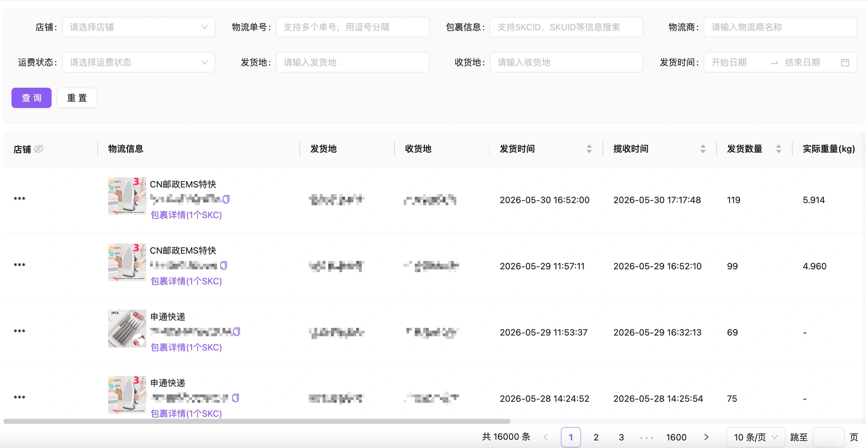Open iron product thumbnail in 119-quantity row
The height and width of the screenshot is (448, 868).
pyautogui.click(x=127, y=196)
